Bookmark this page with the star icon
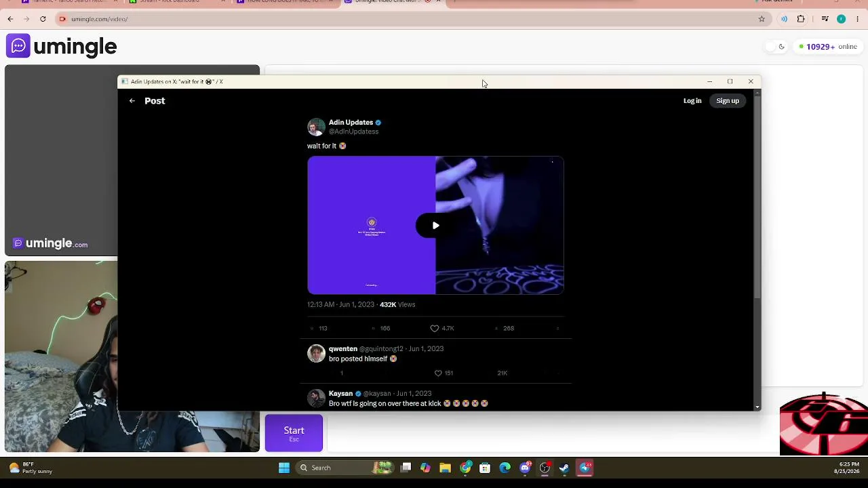 click(762, 19)
